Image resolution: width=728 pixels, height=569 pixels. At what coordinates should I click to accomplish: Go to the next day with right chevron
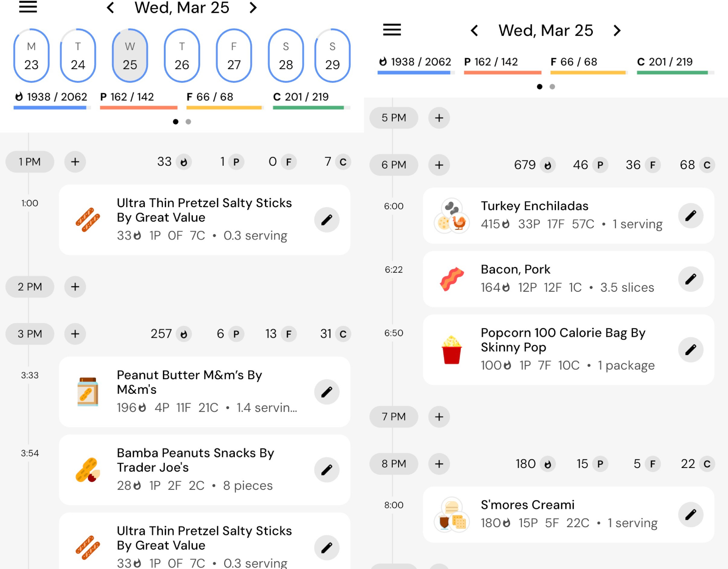tap(253, 7)
